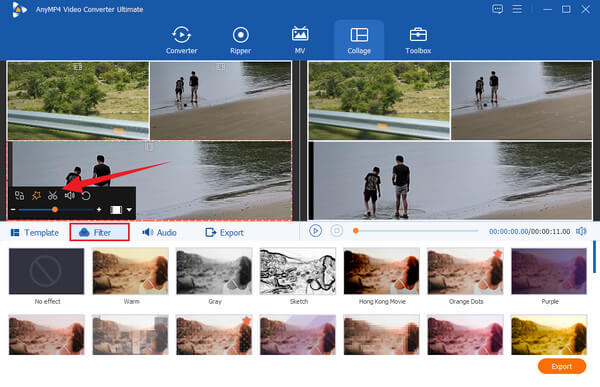Open the hamburger menu in title bar

coord(517,9)
